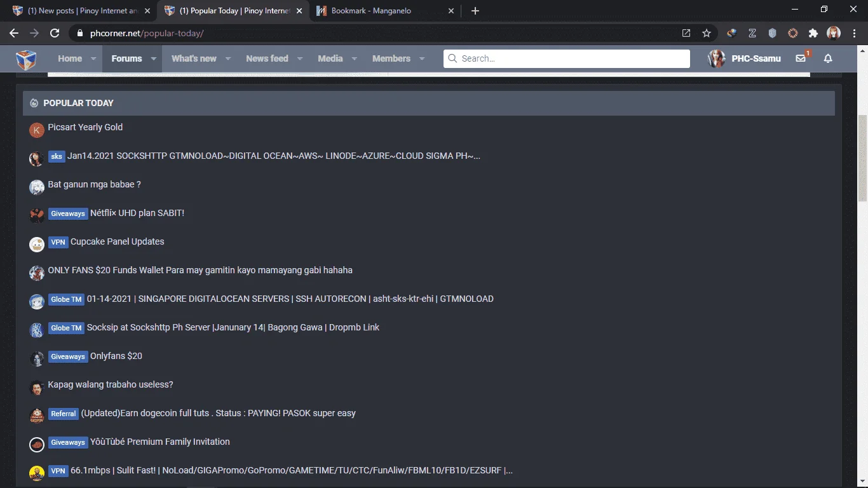Open the alerts bell icon
The image size is (868, 488).
point(828,58)
